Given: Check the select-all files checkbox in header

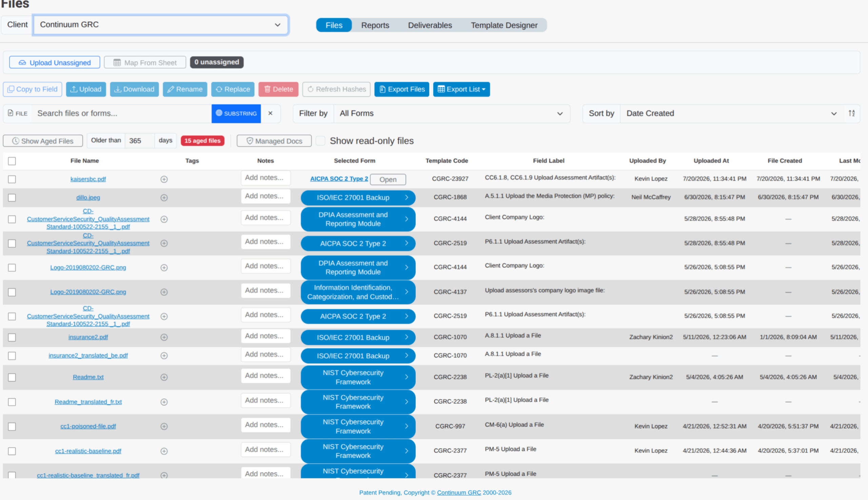Looking at the screenshot, I should tap(12, 161).
